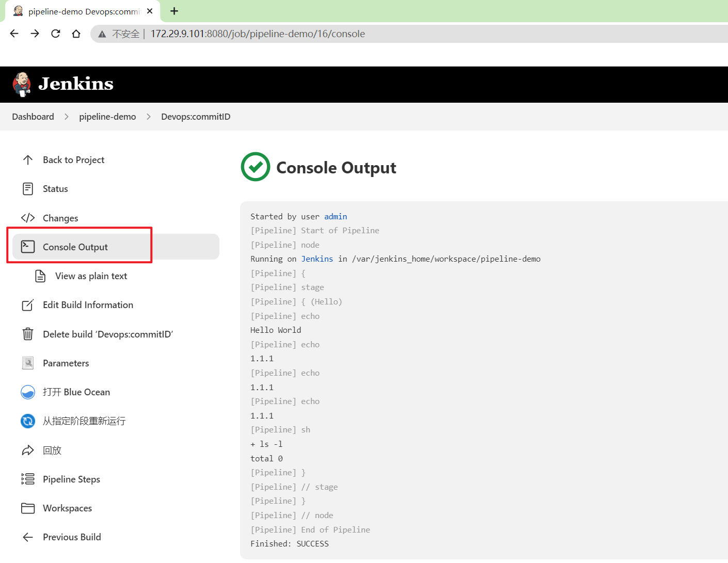Click the Parameters icon

coord(28,363)
